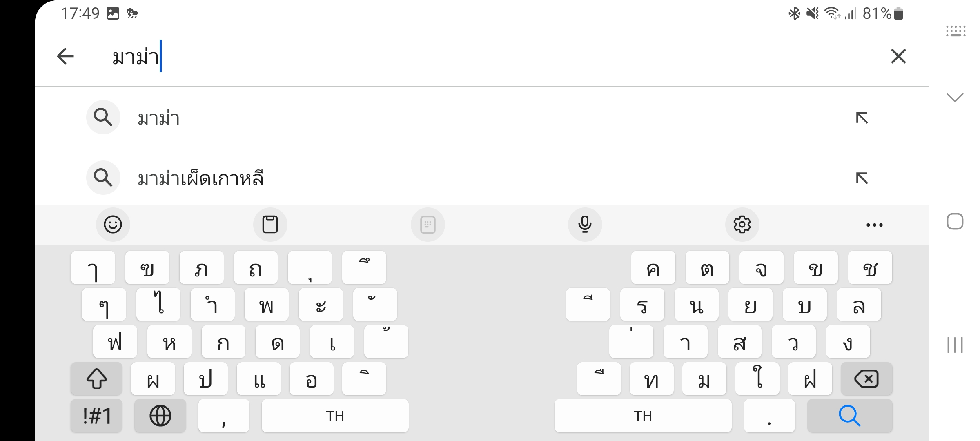The width and height of the screenshot is (980, 441).
Task: Open the clipboard from keyboard toolbar
Action: coord(270,225)
